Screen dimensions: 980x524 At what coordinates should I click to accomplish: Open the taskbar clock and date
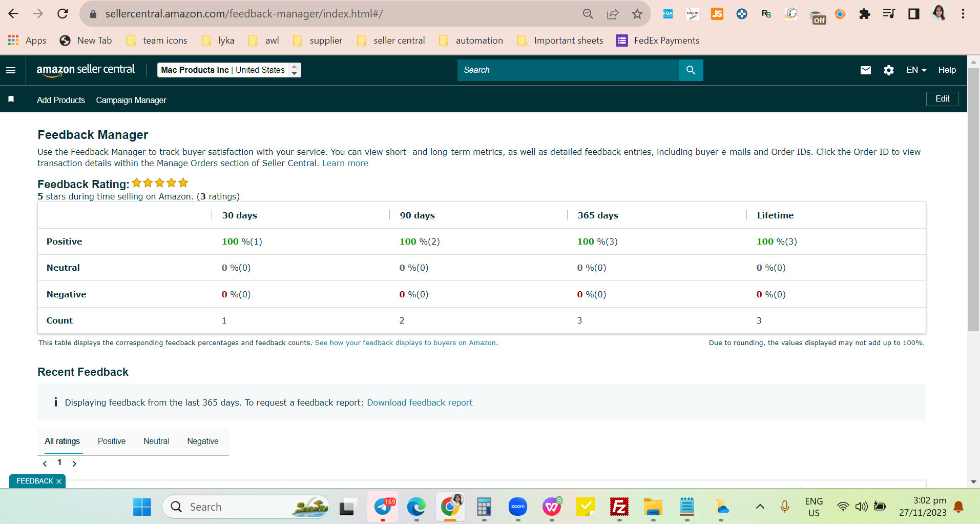pos(923,507)
